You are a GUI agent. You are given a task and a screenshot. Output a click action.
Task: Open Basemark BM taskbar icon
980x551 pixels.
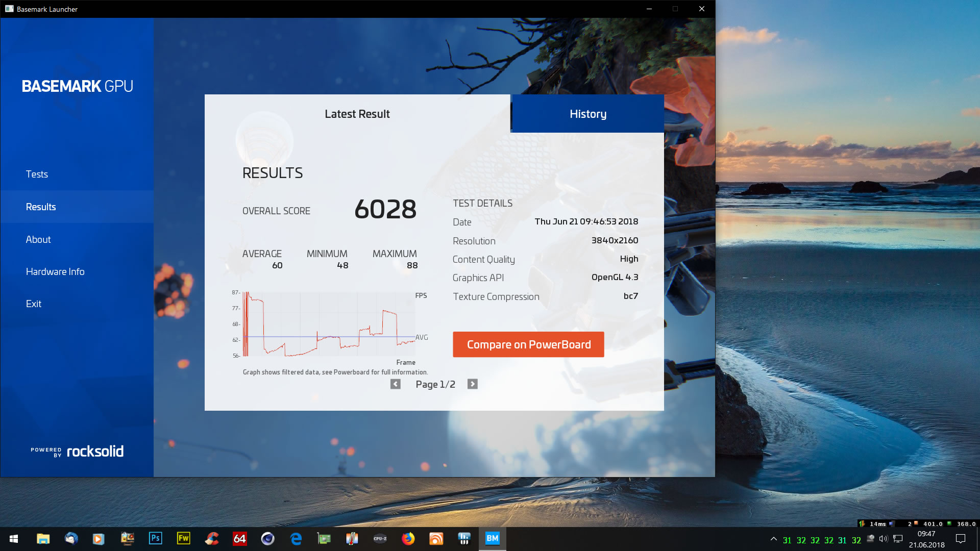(x=492, y=538)
